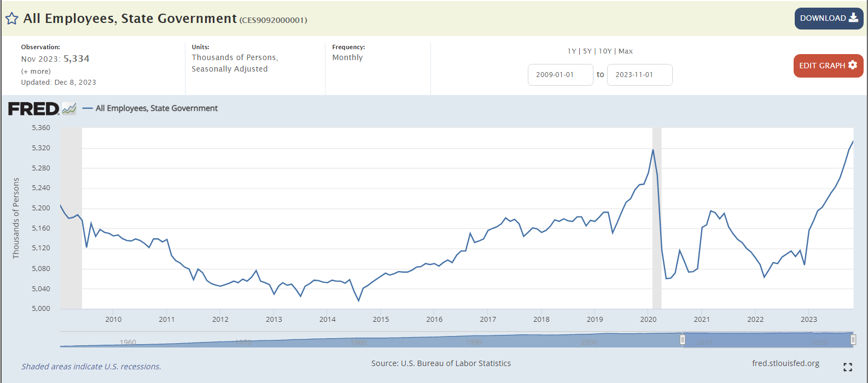
Task: Click the Shaded areas indicate U.S. recessions note
Action: coord(91,367)
